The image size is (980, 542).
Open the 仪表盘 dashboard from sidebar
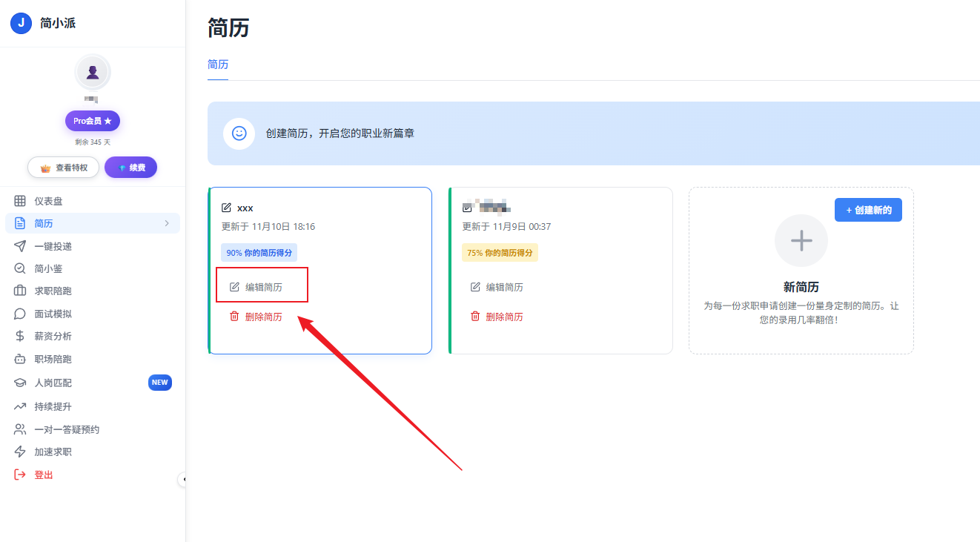[x=42, y=200]
